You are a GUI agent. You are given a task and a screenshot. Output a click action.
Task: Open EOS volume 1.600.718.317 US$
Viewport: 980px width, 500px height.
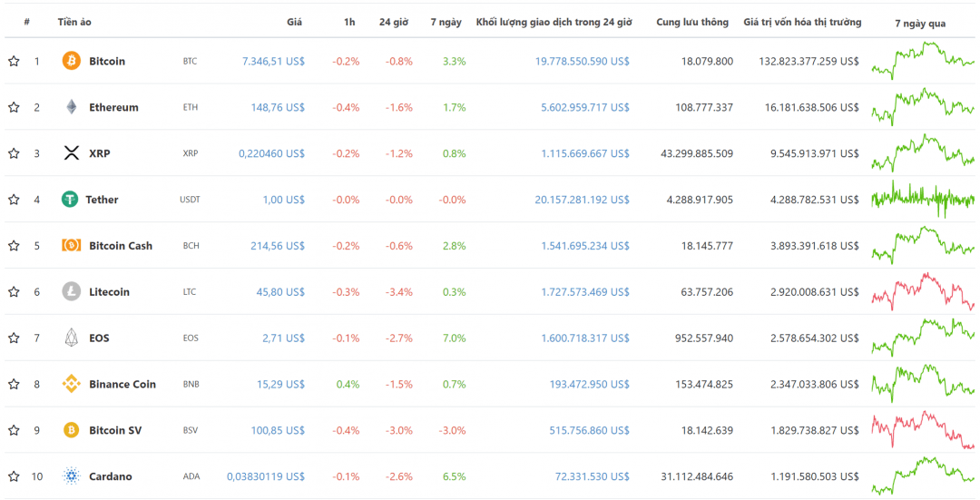(x=585, y=338)
